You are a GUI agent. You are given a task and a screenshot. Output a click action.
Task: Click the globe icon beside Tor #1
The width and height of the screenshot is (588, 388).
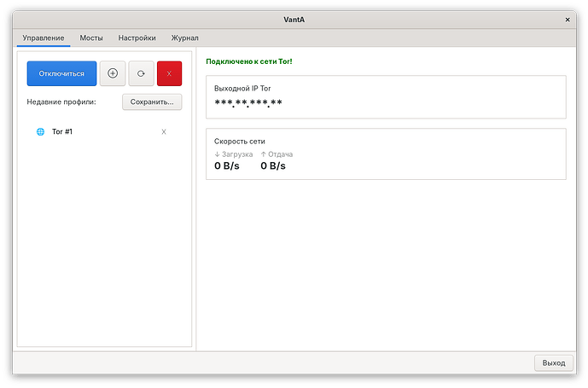(x=40, y=131)
